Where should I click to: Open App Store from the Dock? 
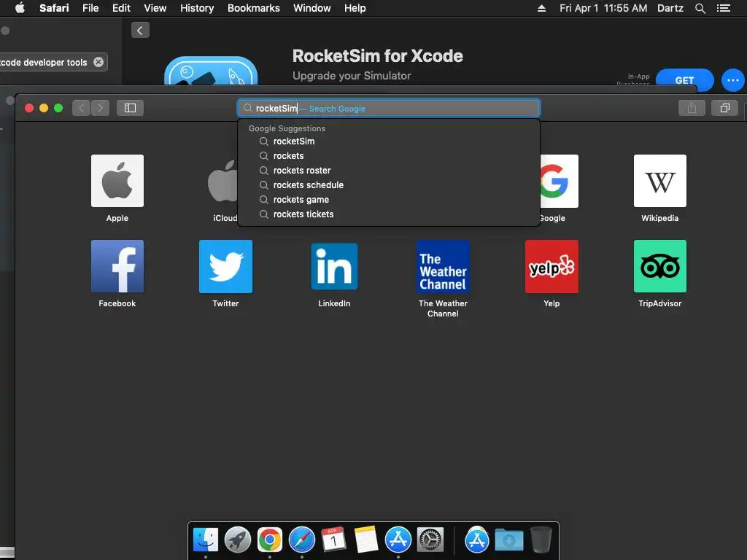click(x=398, y=540)
